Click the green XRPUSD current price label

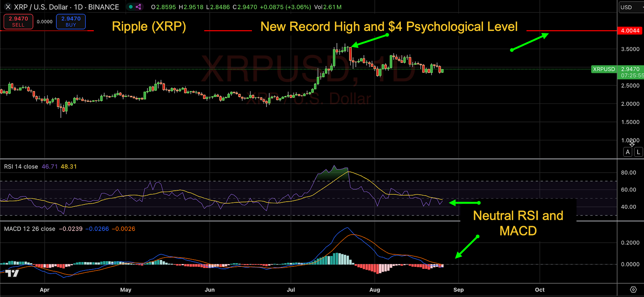(604, 69)
